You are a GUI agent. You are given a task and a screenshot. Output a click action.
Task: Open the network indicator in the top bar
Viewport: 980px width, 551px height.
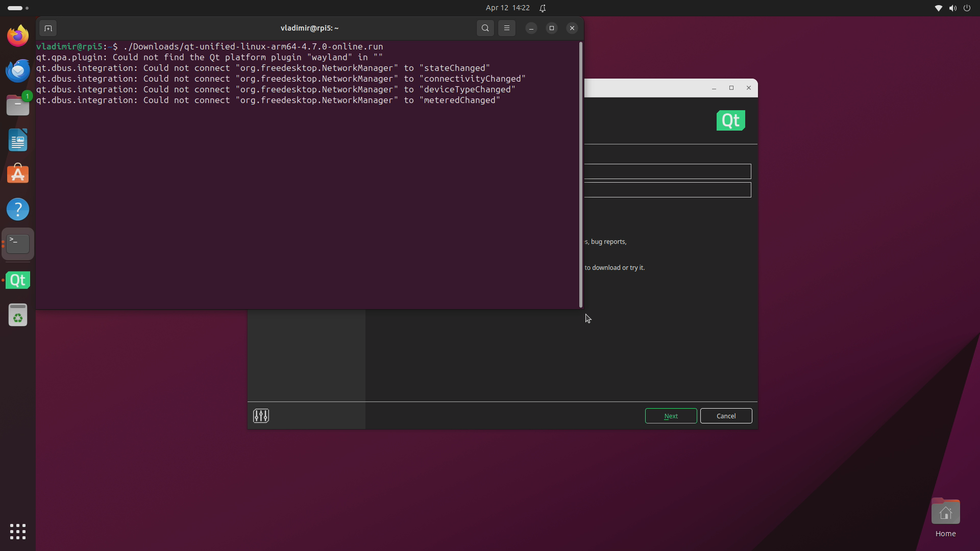pyautogui.click(x=938, y=8)
